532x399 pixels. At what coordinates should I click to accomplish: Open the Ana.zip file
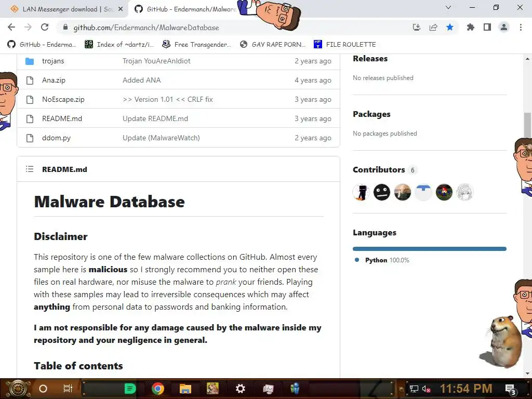click(54, 81)
